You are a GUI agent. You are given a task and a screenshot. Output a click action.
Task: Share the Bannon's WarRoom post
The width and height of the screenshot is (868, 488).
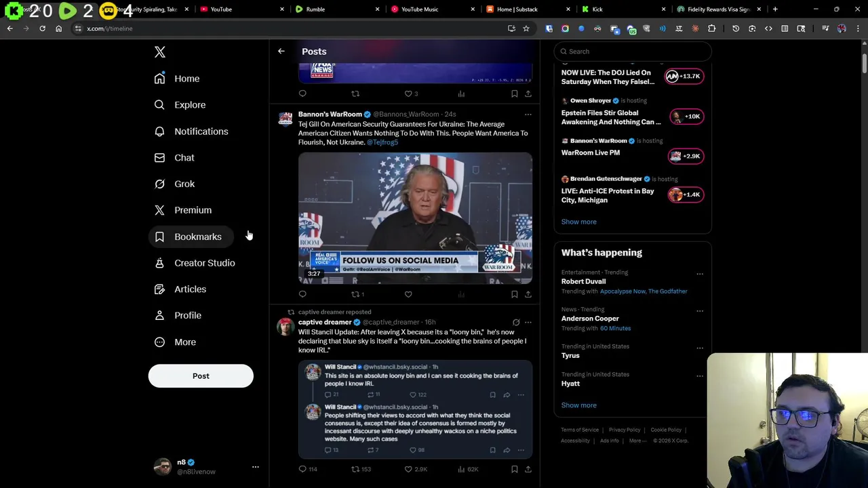tap(528, 294)
